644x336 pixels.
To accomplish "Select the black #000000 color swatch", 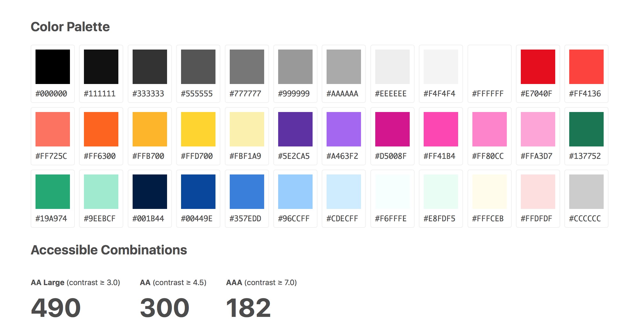I will [x=53, y=66].
